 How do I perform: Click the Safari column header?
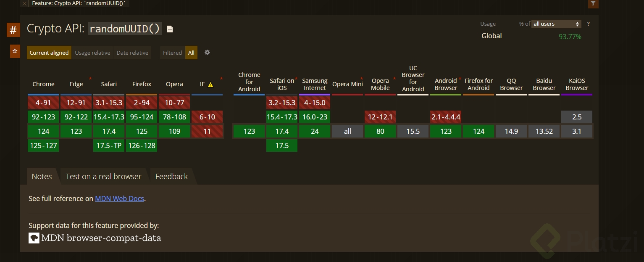[109, 84]
